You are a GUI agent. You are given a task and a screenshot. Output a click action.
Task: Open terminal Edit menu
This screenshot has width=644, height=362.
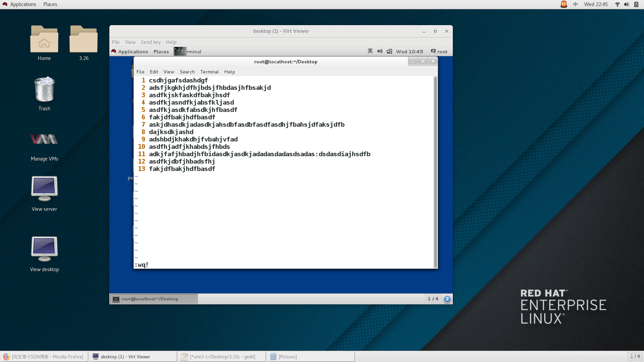154,72
